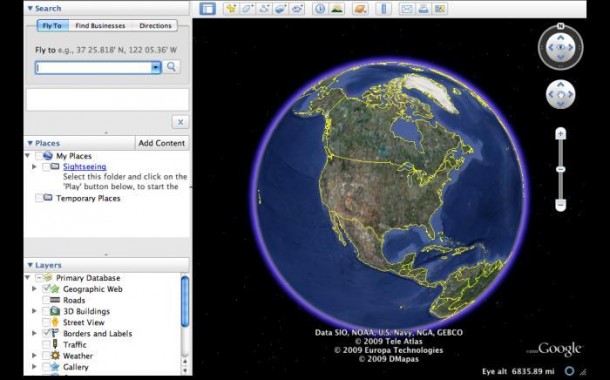610x380 pixels.
Task: Open the ruler measurement tool
Action: (x=384, y=9)
